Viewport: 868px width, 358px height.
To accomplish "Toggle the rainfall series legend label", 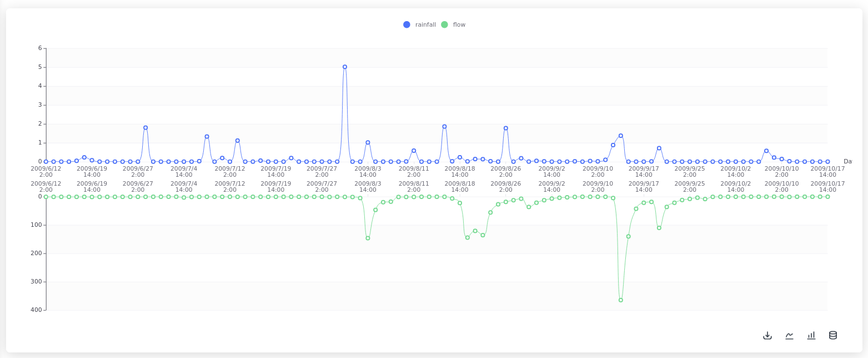I will pyautogui.click(x=425, y=24).
